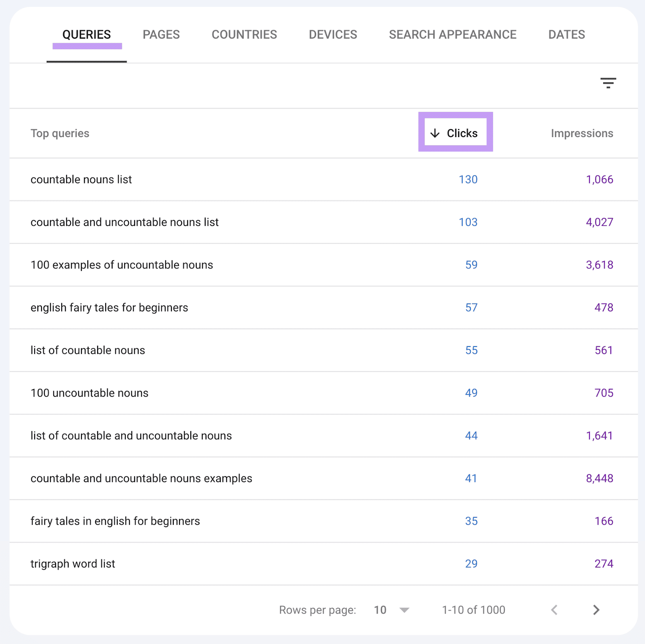
Task: Click the 35 clicks value
Action: (x=471, y=521)
